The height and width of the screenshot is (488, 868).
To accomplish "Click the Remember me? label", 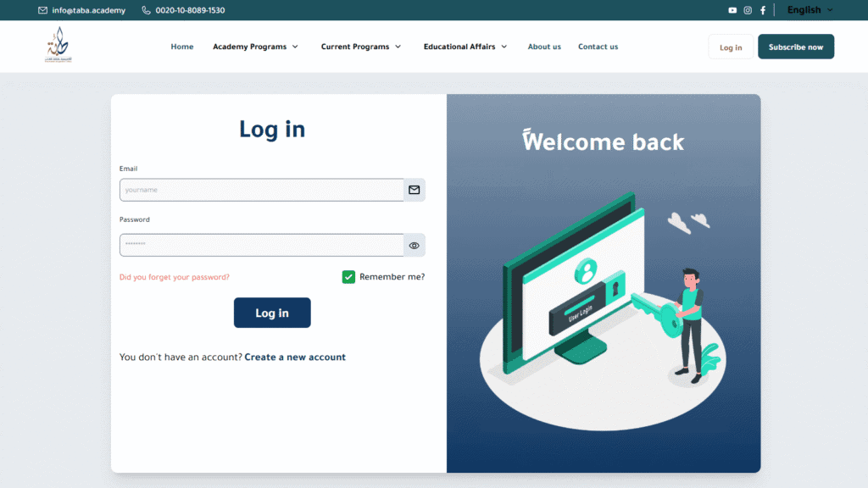I will point(392,277).
